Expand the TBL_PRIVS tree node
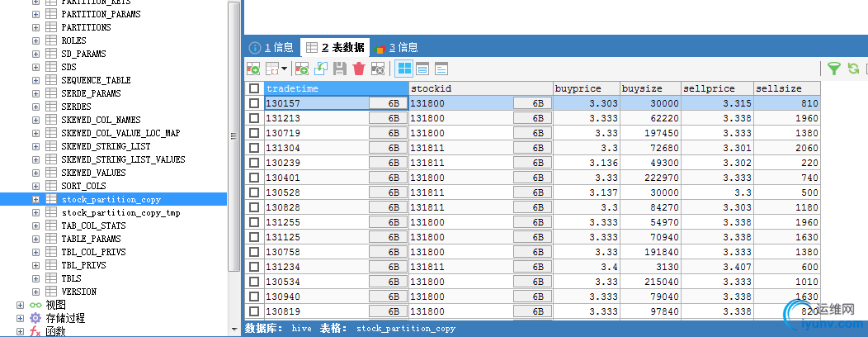Viewport: 868px width, 337px height. coord(36,265)
